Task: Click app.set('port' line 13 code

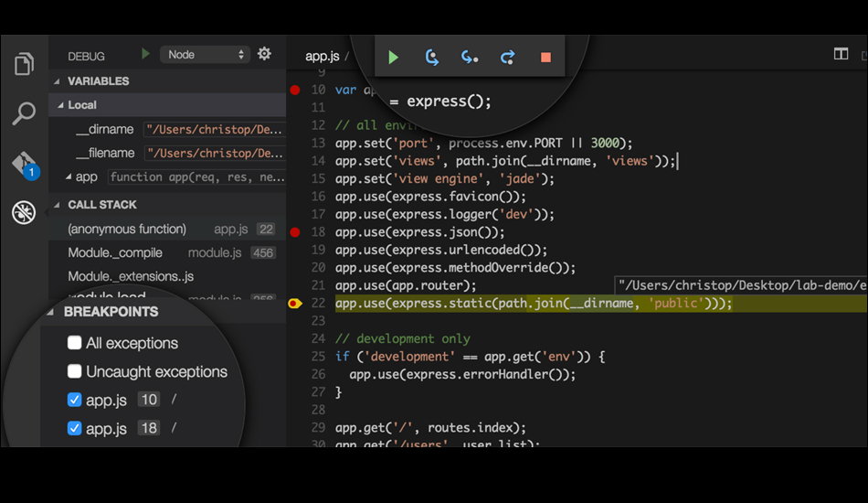Action: pyautogui.click(x=483, y=144)
